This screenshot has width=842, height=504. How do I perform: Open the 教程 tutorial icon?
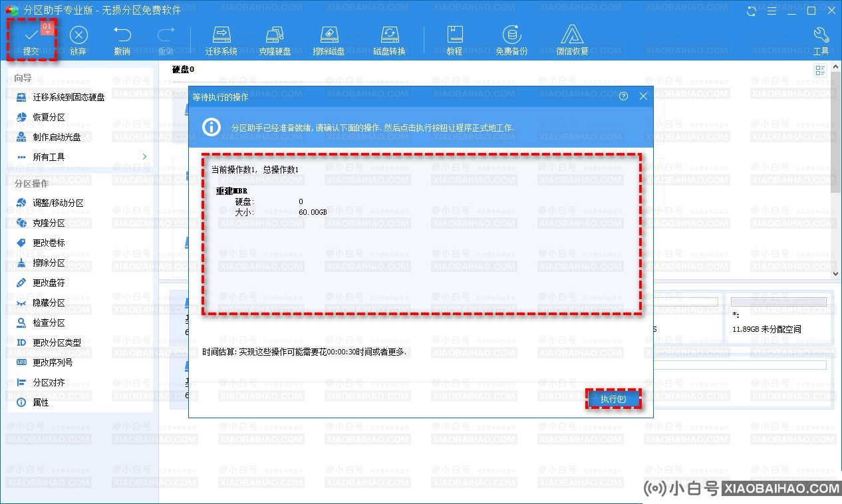454,40
